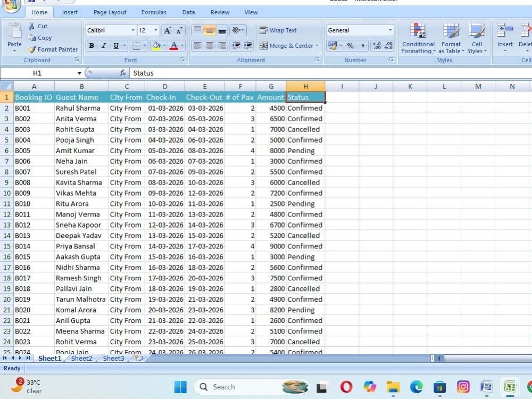Insert a new worksheet tab
Viewport: 532px width, 399px height.
point(139,358)
